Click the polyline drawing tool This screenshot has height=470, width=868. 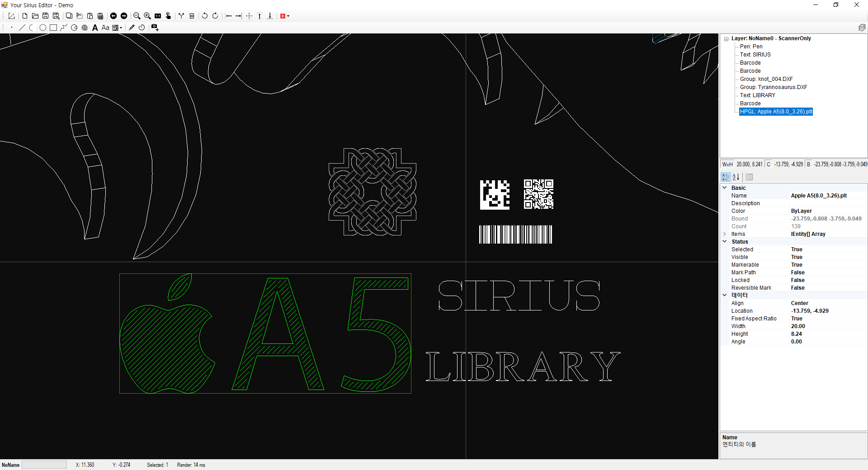click(63, 28)
